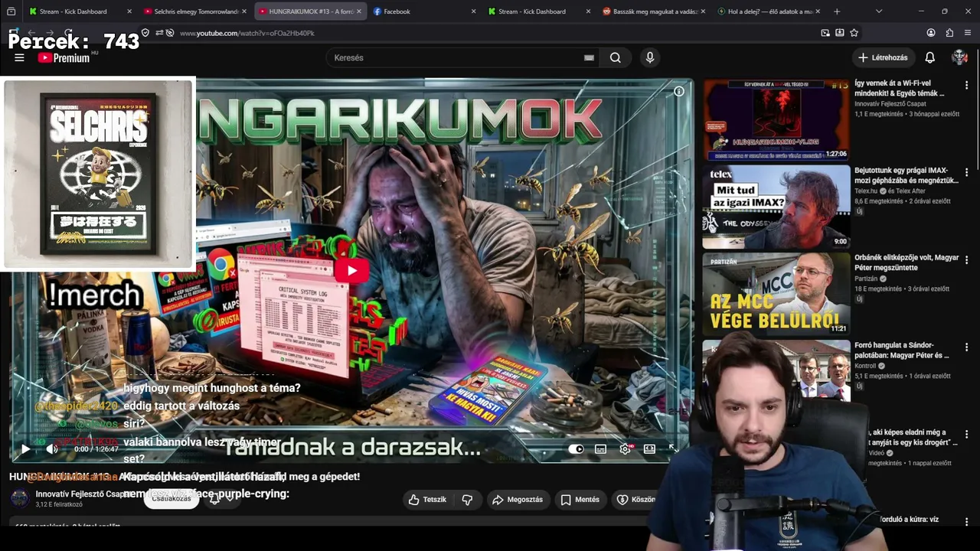Open the Telex IMAX video thumbnail
The image size is (980, 551).
click(x=776, y=207)
